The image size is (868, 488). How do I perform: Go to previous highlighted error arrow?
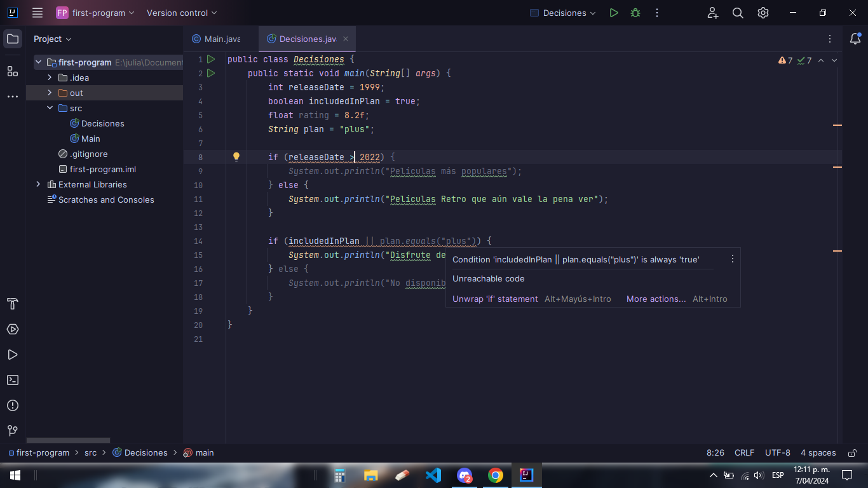[821, 60]
